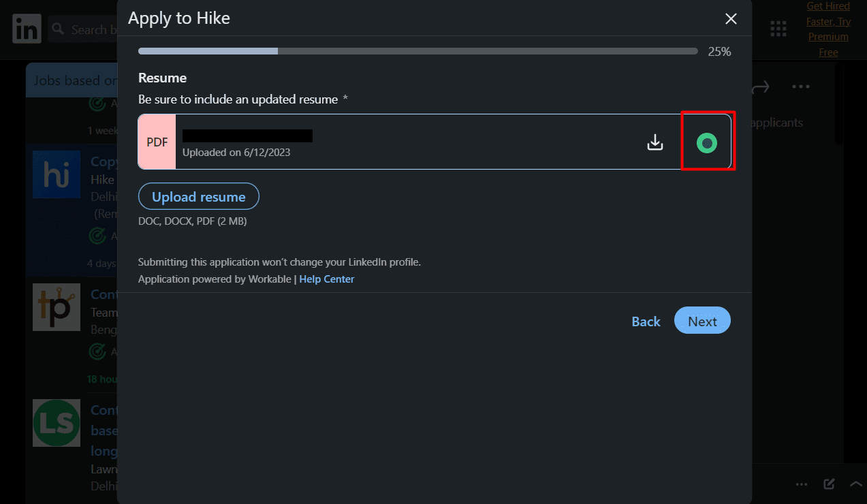Open messaging panel ellipsis options

(802, 484)
